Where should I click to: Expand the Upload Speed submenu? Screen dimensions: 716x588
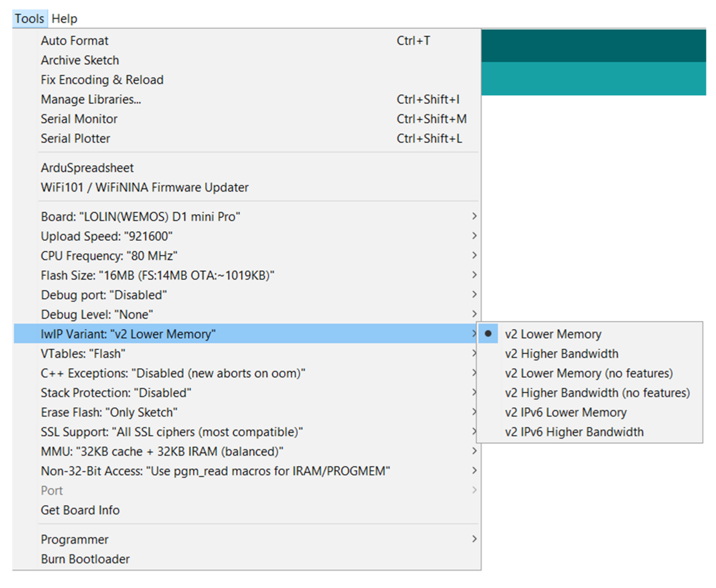tap(106, 236)
